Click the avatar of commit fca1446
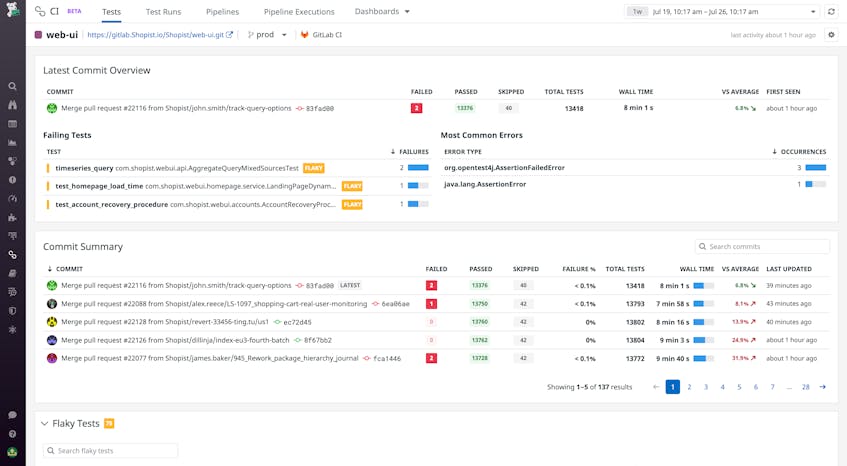The width and height of the screenshot is (847, 466). point(52,358)
